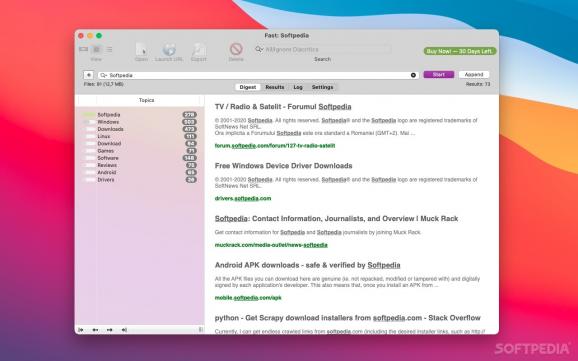Select the Reviews topic row
This screenshot has width=578, height=361.
pos(139,165)
